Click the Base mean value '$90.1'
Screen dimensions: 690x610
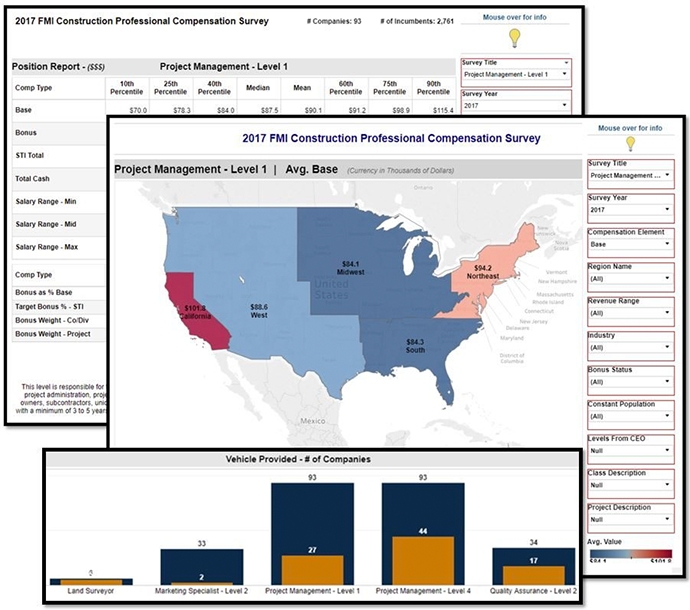click(x=313, y=110)
